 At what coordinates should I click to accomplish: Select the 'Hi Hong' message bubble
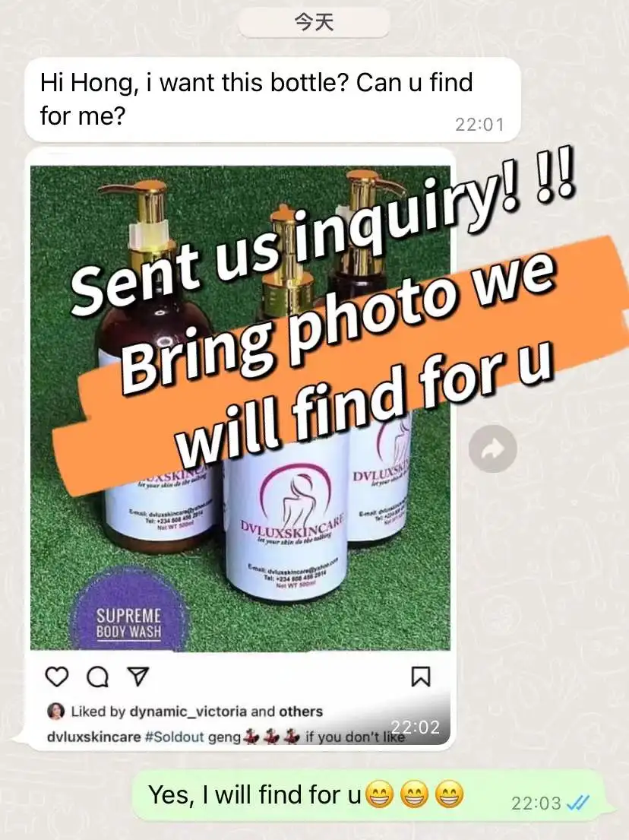[x=273, y=100]
